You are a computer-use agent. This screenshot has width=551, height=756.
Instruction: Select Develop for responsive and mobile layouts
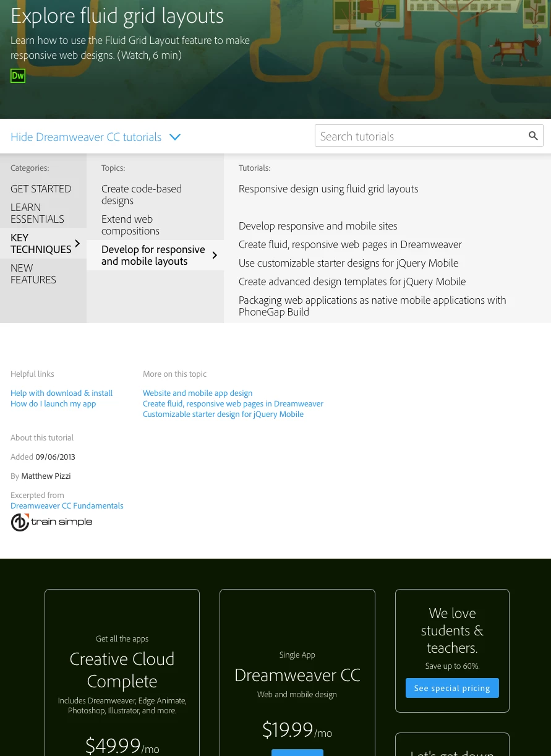point(153,256)
